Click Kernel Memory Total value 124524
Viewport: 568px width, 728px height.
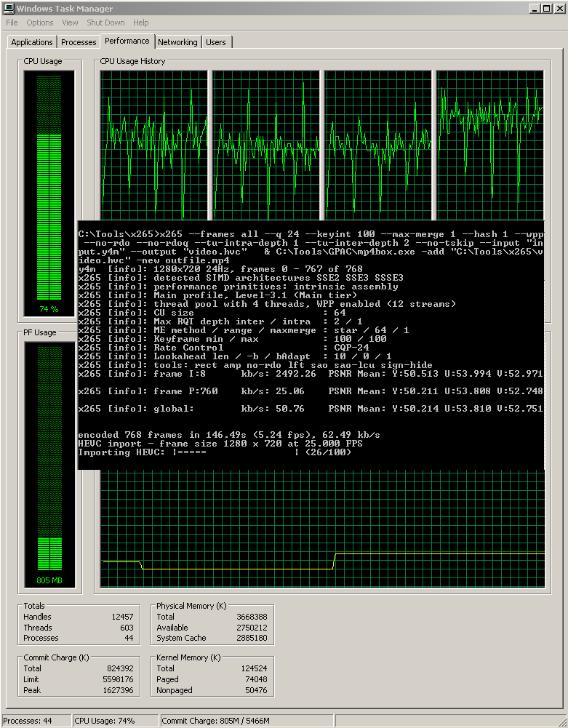click(x=254, y=668)
